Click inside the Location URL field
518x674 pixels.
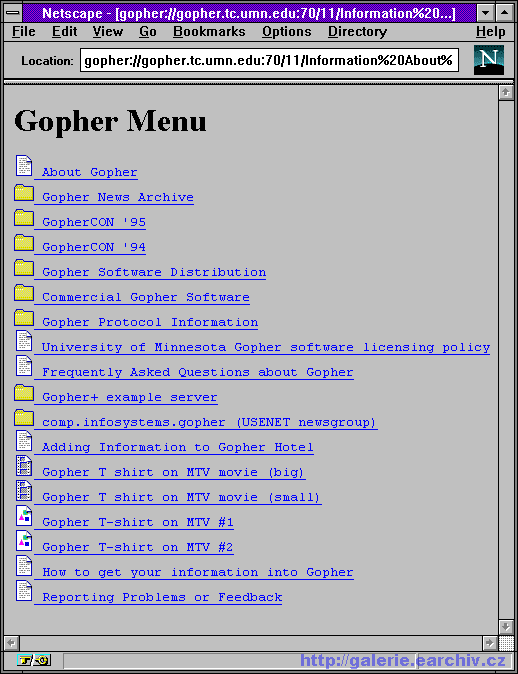tap(269, 61)
